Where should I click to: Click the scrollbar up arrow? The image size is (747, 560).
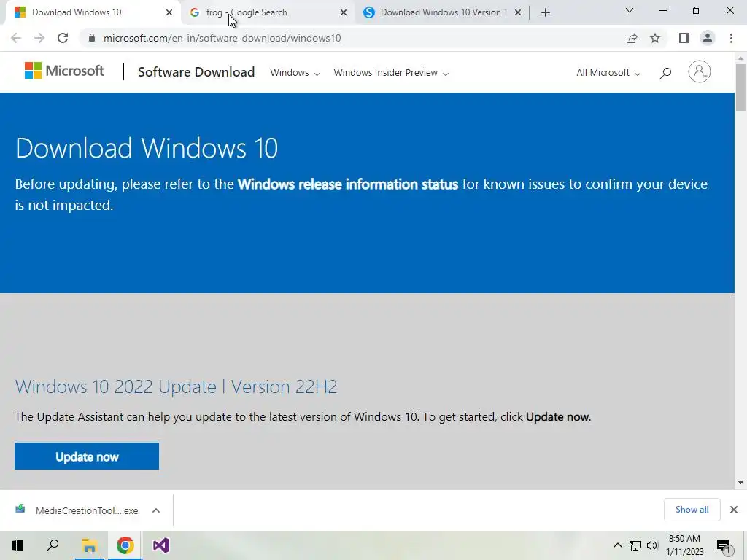click(741, 58)
